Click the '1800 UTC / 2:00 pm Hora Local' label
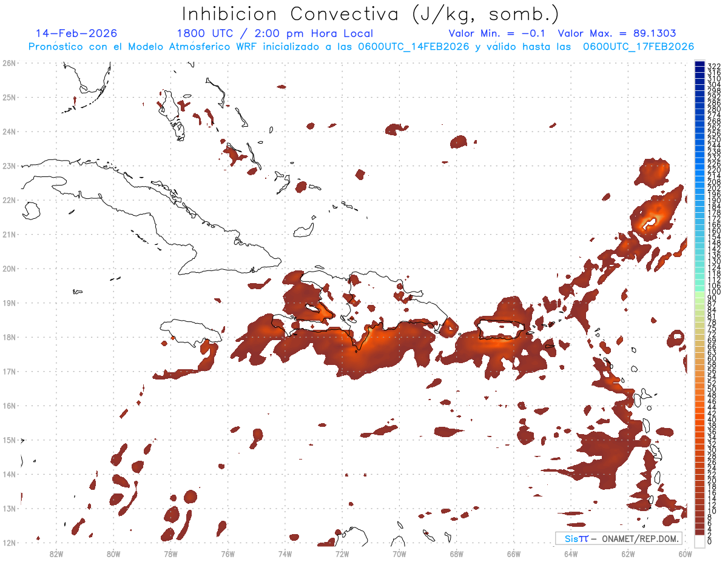728x562 pixels. click(x=275, y=33)
